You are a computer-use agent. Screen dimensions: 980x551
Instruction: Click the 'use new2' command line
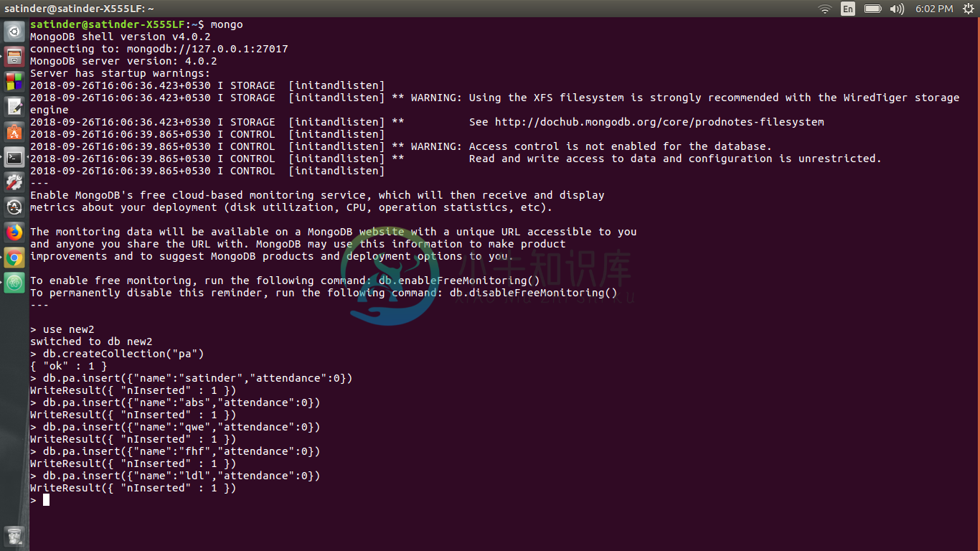pos(62,329)
